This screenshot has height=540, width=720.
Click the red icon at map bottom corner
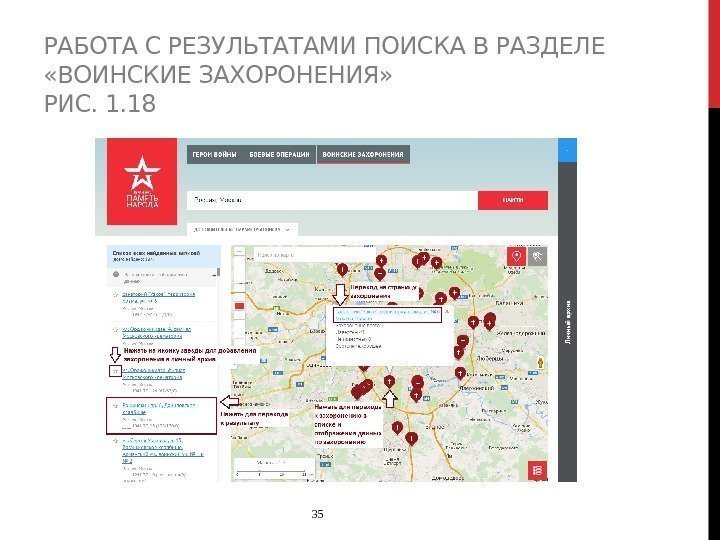point(537,470)
